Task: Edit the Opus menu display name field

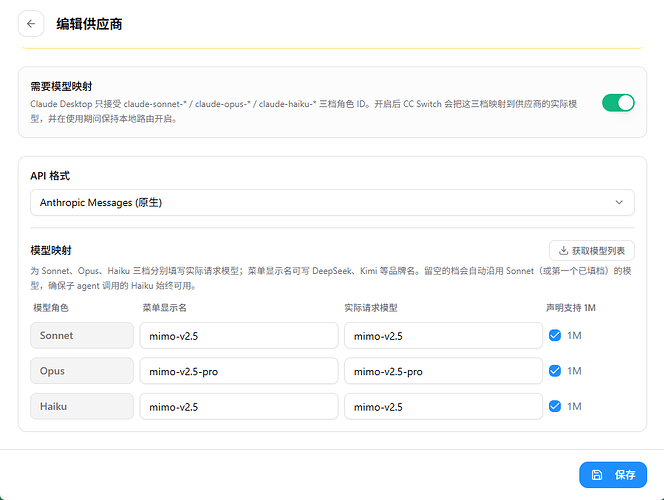Action: pos(239,371)
